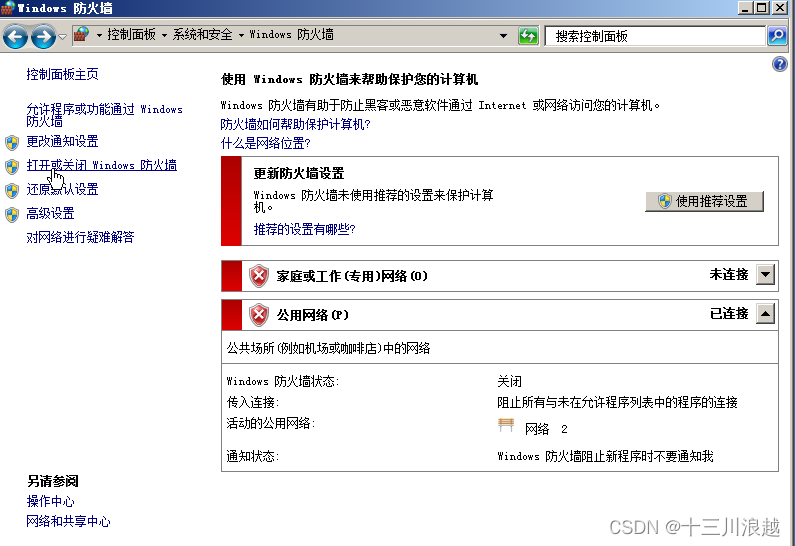795x546 pixels.
Task: Click 更新防火墙设置 heading
Action: (x=299, y=173)
